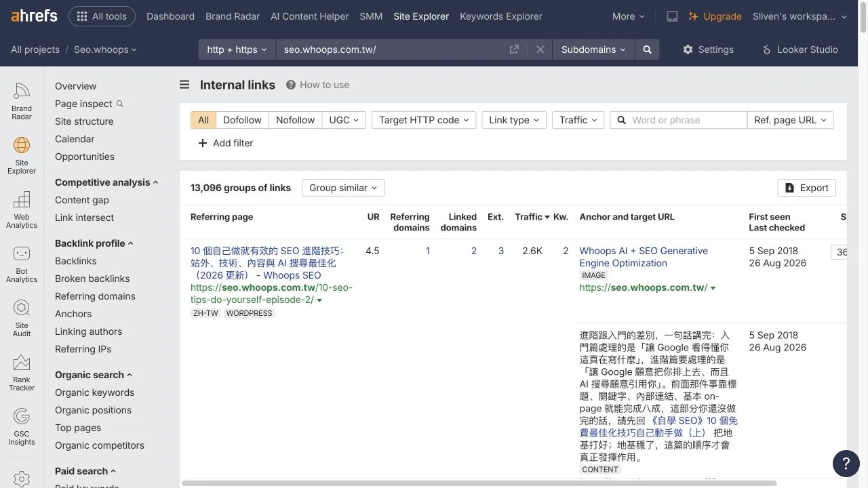Select the Site Explorer sidebar icon
The height and width of the screenshot is (488, 868).
22,155
